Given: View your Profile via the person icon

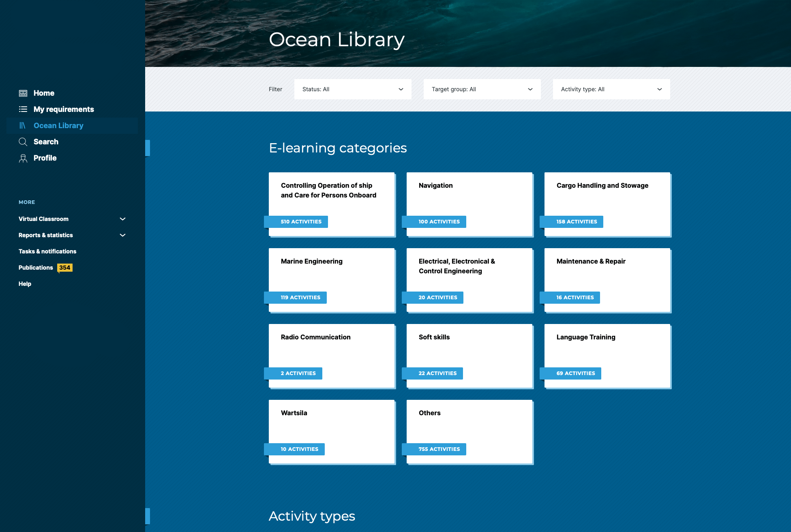Looking at the screenshot, I should pyautogui.click(x=23, y=158).
